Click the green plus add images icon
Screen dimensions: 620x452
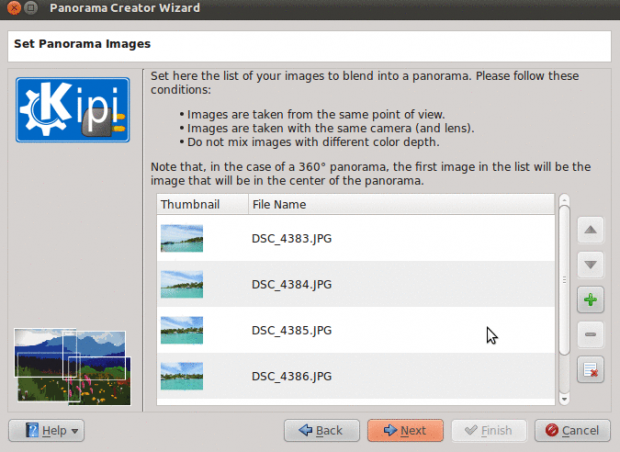590,299
